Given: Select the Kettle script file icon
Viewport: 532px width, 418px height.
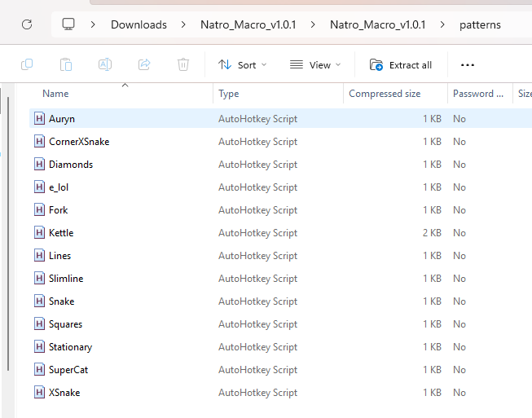Looking at the screenshot, I should coord(39,232).
